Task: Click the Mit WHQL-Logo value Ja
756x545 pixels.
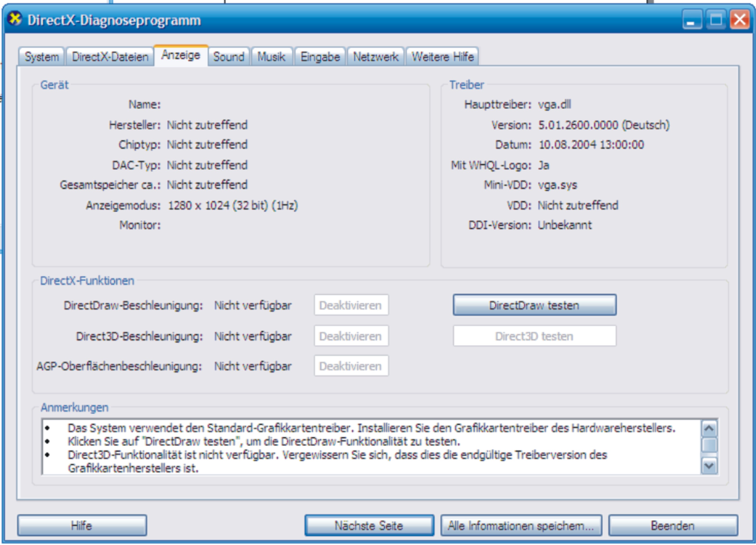Action: pyautogui.click(x=544, y=165)
